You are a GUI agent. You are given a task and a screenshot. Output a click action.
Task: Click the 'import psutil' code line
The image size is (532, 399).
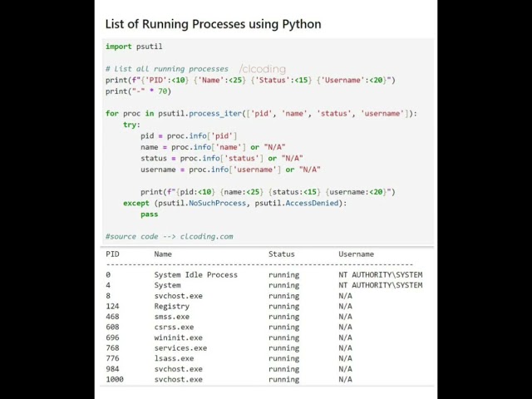(134, 47)
